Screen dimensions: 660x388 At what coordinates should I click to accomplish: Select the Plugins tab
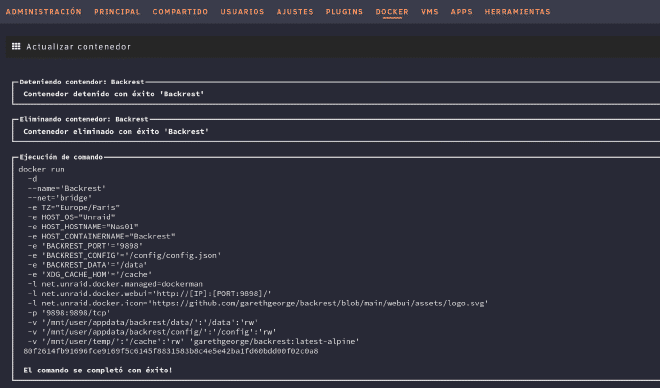pyautogui.click(x=344, y=12)
